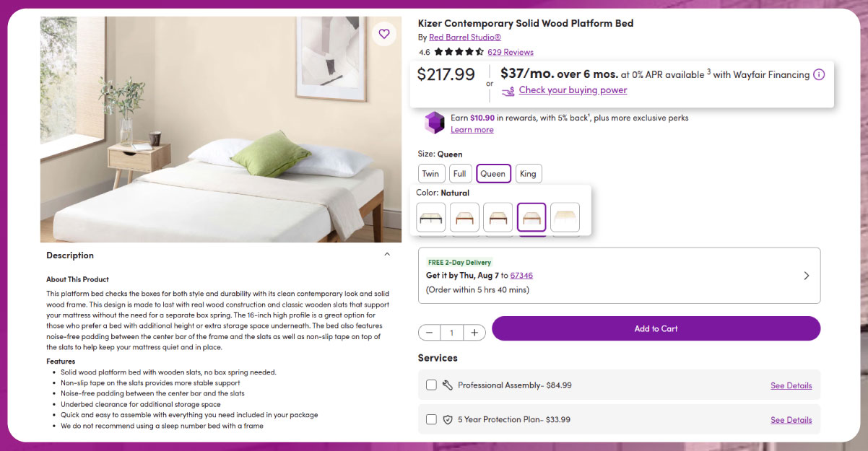Screen dimensions: 868x451
Task: Open the 629 Reviews link
Action: click(511, 52)
